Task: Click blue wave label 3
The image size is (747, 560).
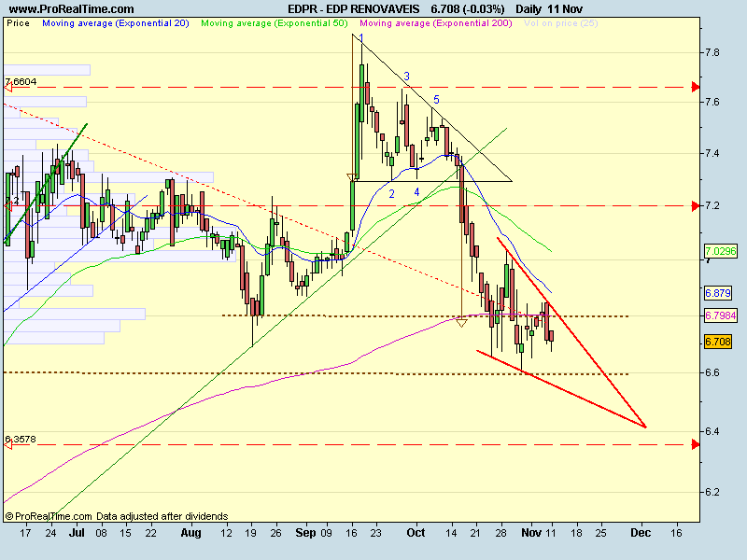Action: [406, 77]
